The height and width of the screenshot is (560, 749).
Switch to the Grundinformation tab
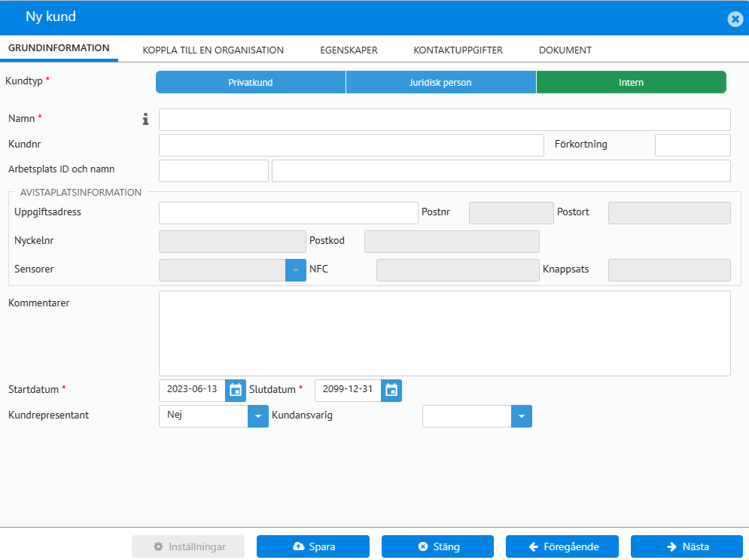59,48
